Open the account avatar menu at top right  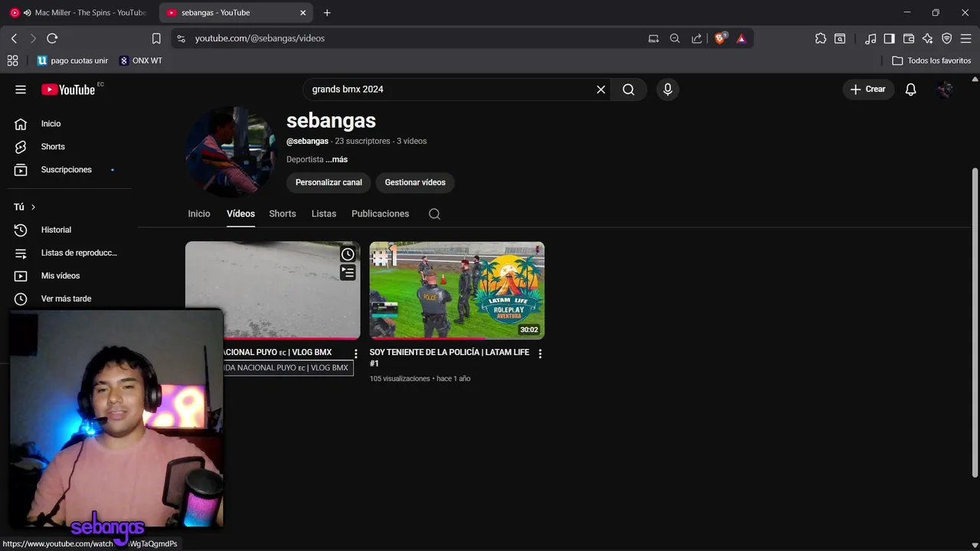946,90
